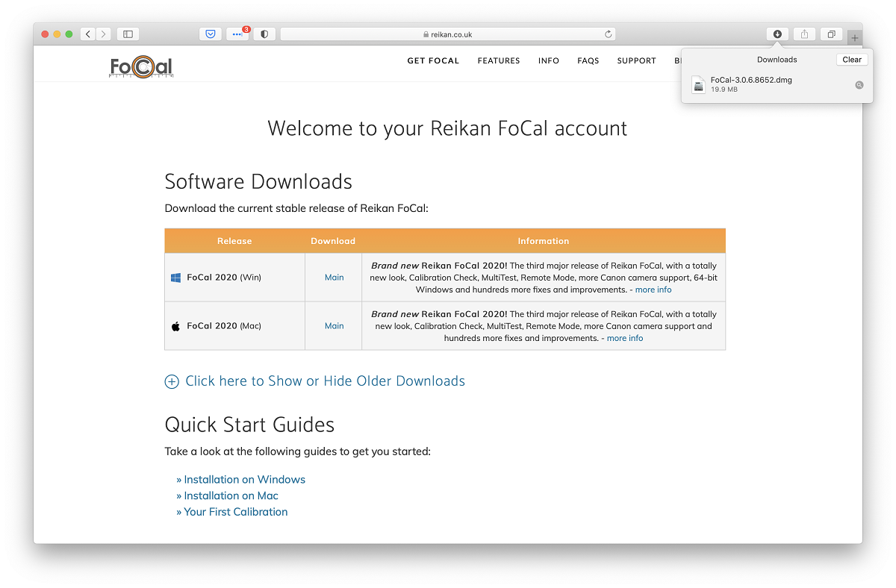Go forward using Safari's forward arrow
Viewport: 896px width, 588px height.
(x=104, y=34)
